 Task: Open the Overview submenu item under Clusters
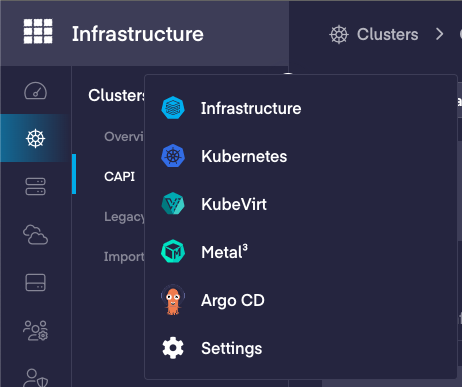click(124, 137)
